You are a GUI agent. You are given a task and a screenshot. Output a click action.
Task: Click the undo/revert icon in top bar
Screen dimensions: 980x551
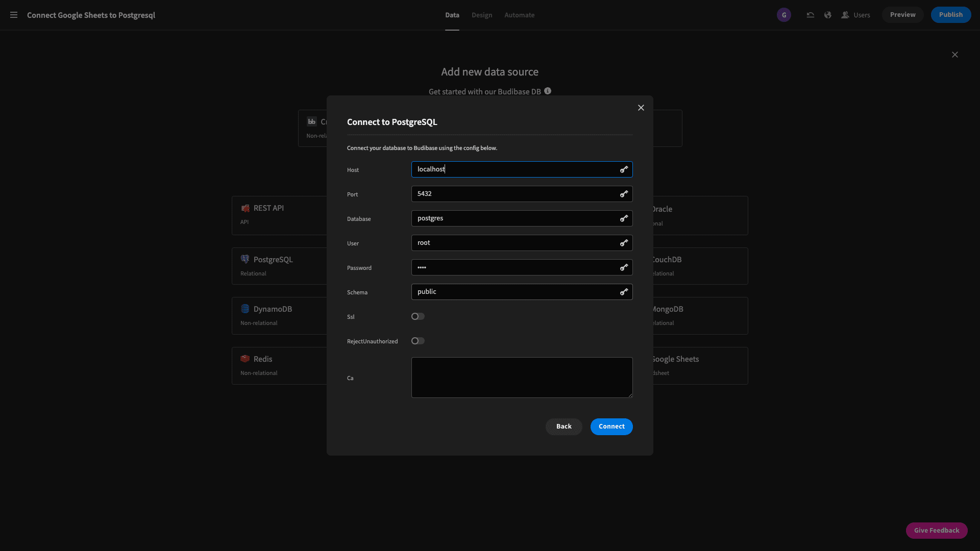tap(810, 15)
